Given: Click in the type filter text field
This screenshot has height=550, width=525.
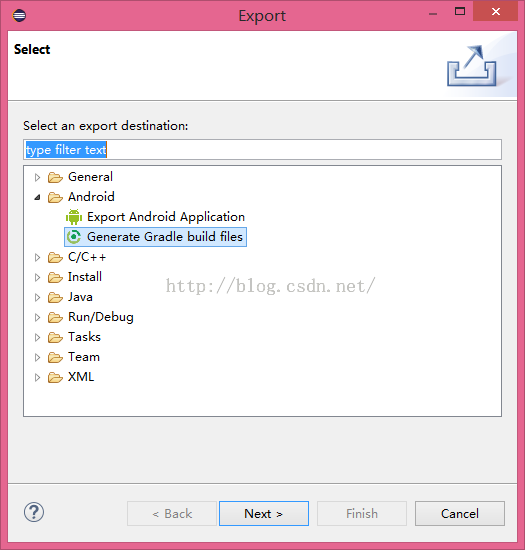Looking at the screenshot, I should (262, 150).
